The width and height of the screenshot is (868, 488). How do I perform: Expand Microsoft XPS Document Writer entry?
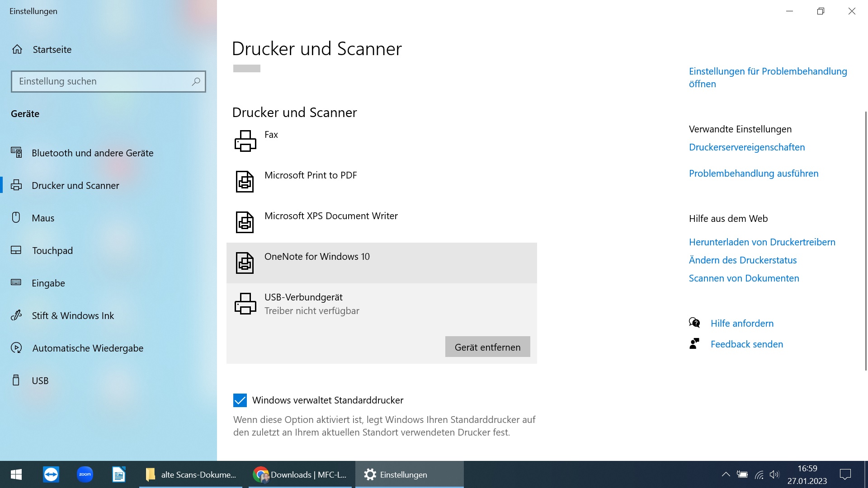(331, 216)
